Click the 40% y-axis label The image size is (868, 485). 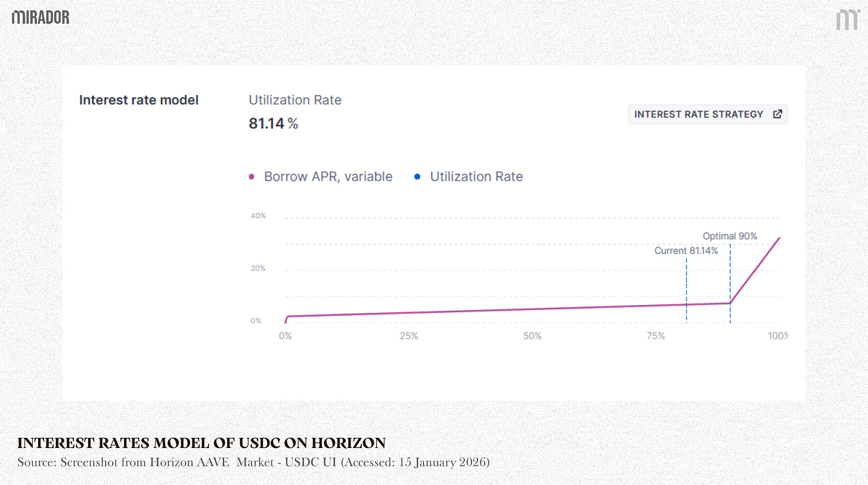(258, 215)
